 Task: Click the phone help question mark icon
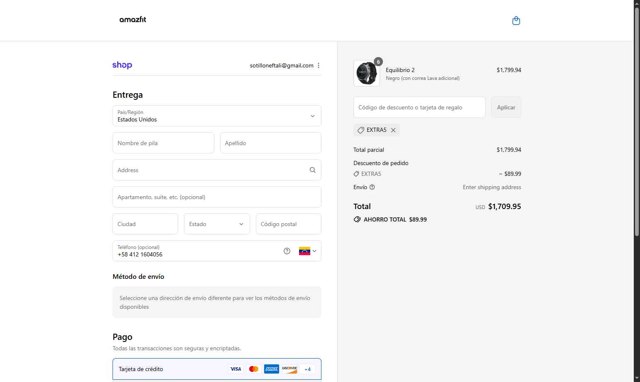[287, 251]
